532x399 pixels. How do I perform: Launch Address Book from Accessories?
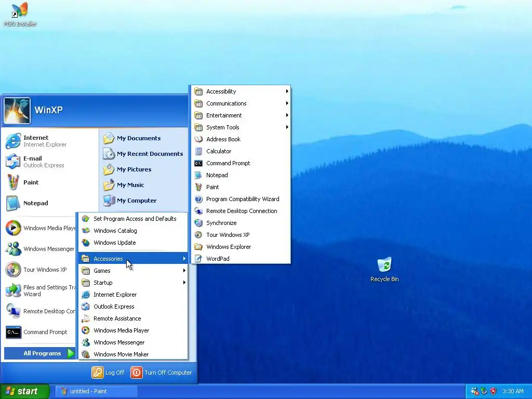click(x=241, y=139)
